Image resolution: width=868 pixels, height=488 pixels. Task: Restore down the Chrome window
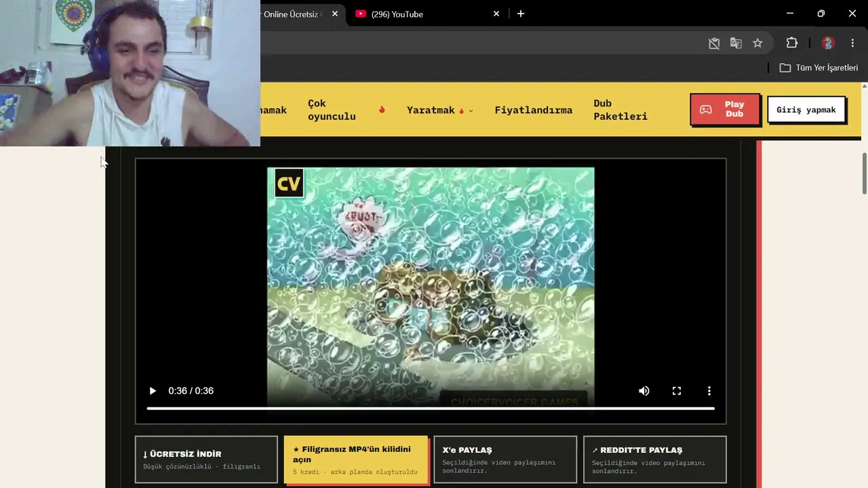(821, 14)
